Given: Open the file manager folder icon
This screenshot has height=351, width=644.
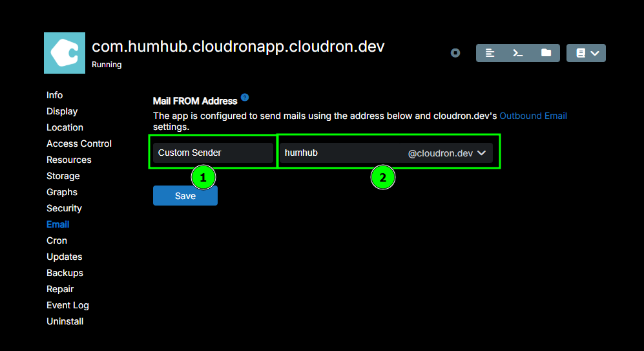Looking at the screenshot, I should pyautogui.click(x=546, y=53).
